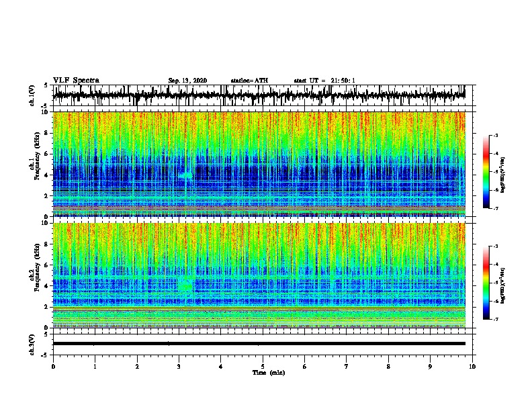
Task: Click the bright blob near 4 kHz in ch.1 spectrogram
Action: click(x=186, y=175)
